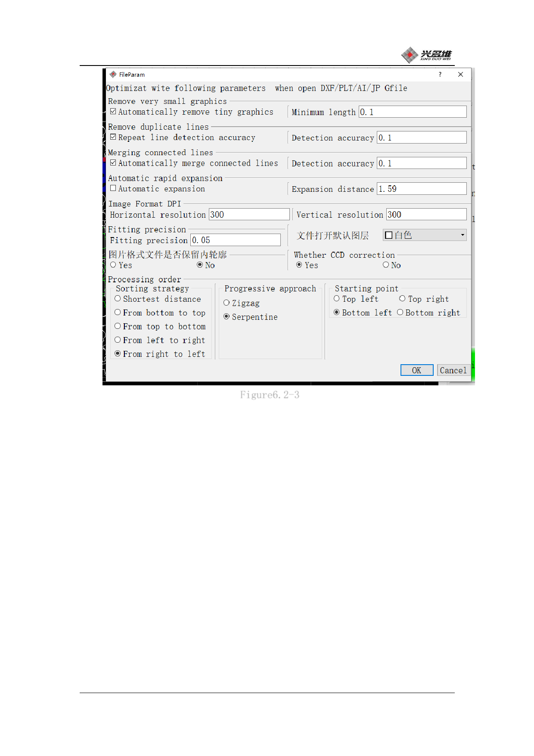Screen dimensions: 534x756
Task: Click the FileParam window icon
Action: tap(113, 75)
